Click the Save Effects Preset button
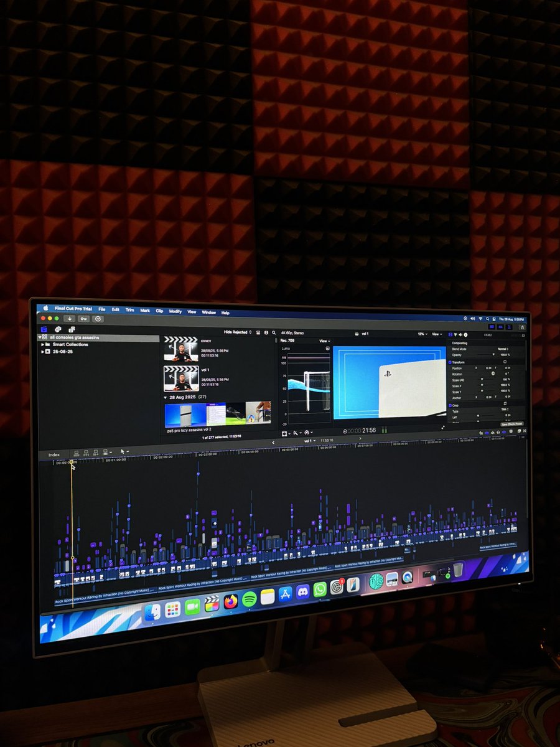 click(511, 424)
